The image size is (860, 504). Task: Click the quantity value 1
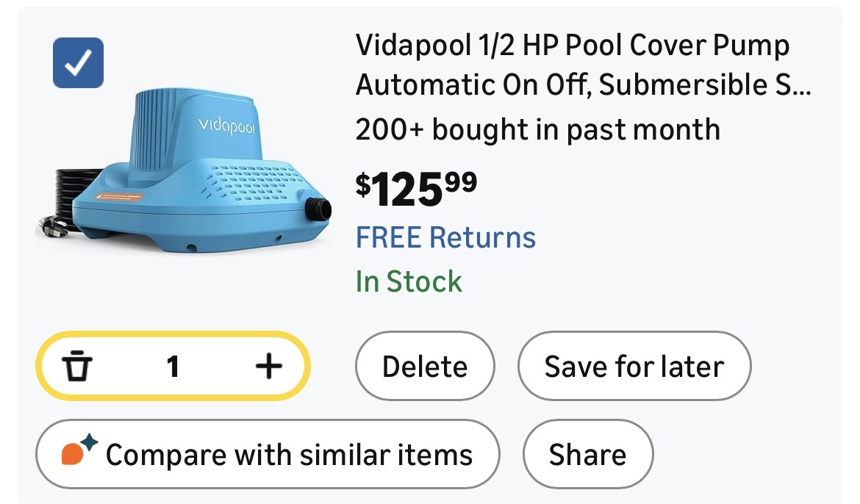tap(173, 366)
